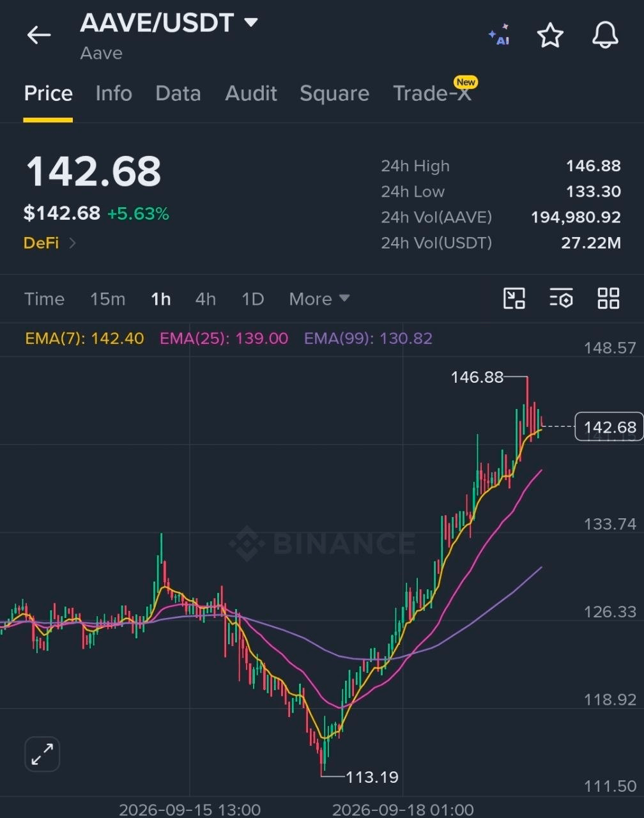The height and width of the screenshot is (818, 644).
Task: Switch to the Audit tab
Action: 251,93
